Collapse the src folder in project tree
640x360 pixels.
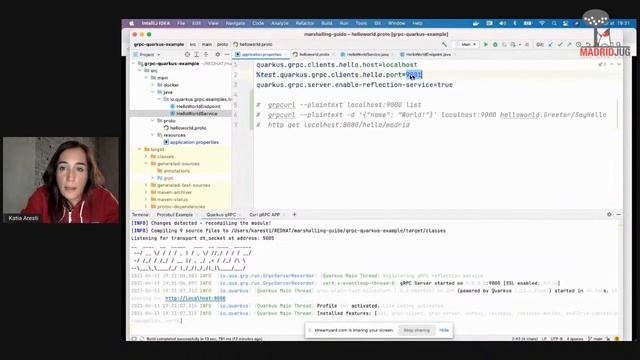[140, 71]
